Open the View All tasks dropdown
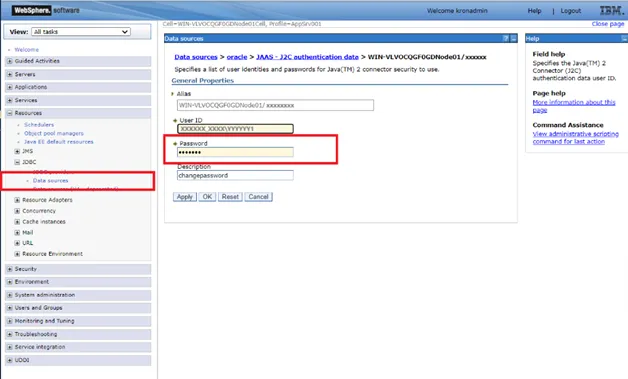Viewport: 628px width, 379px height. click(81, 32)
